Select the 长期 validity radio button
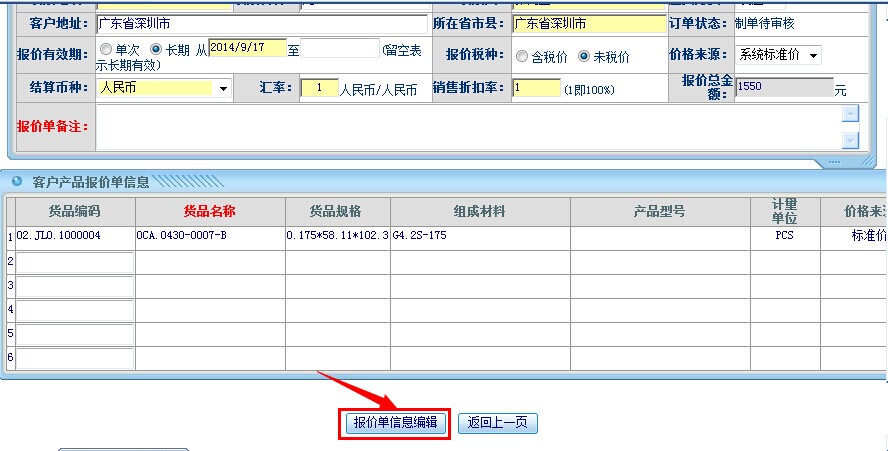 tap(155, 49)
